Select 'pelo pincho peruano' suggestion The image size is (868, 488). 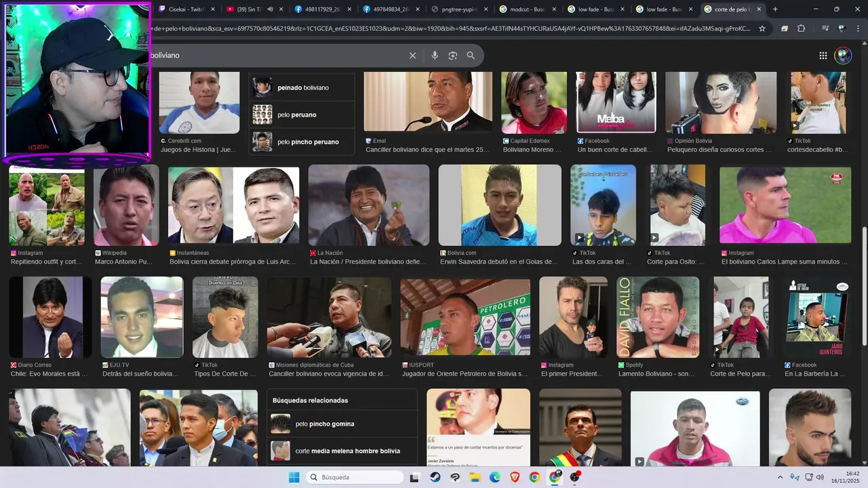[302, 142]
